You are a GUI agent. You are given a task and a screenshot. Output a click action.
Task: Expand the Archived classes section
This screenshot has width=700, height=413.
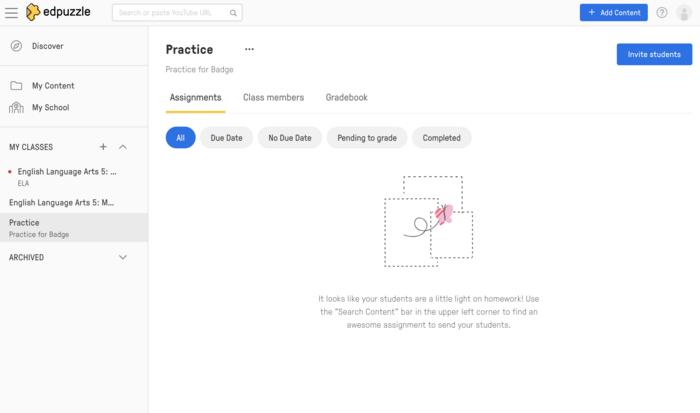(123, 257)
